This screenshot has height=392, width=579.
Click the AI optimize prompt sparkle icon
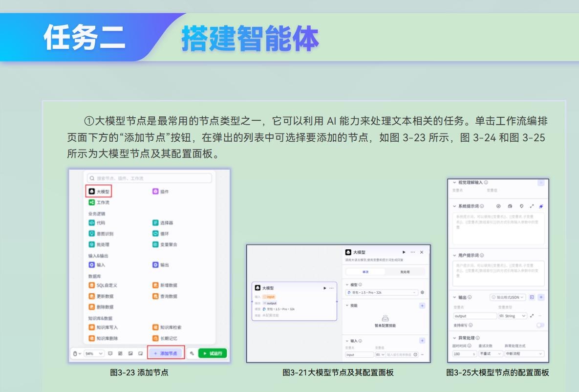pos(541,206)
